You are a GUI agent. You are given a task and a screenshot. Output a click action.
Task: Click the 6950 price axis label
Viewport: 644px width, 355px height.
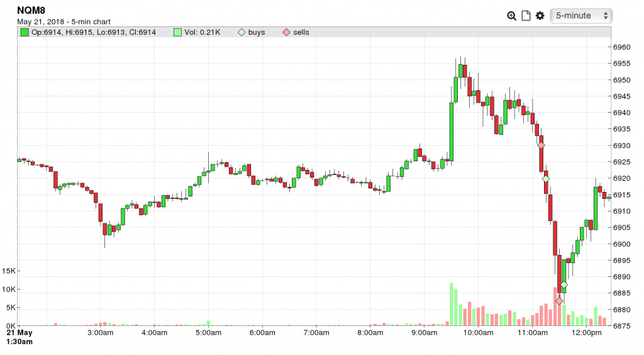point(622,80)
